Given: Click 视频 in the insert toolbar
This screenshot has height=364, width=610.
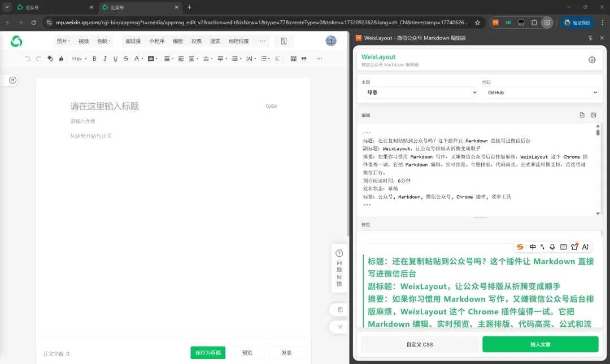Looking at the screenshot, I should point(83,41).
